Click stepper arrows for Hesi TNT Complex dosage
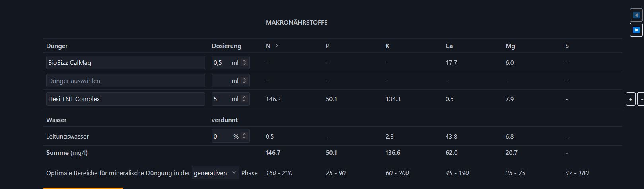644x189 pixels. (244, 99)
